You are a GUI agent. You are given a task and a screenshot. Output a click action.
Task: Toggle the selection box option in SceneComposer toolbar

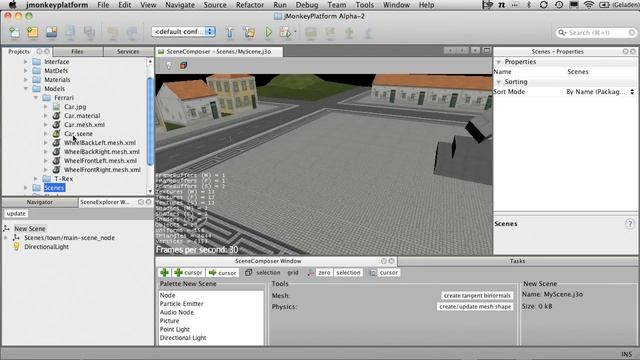(262, 272)
